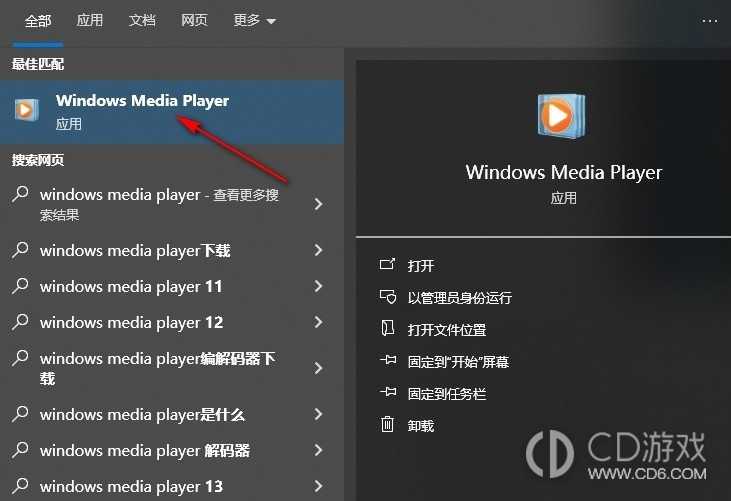Expand arrow for windows media player 11
Screen dimensions: 731x501
pyautogui.click(x=318, y=286)
